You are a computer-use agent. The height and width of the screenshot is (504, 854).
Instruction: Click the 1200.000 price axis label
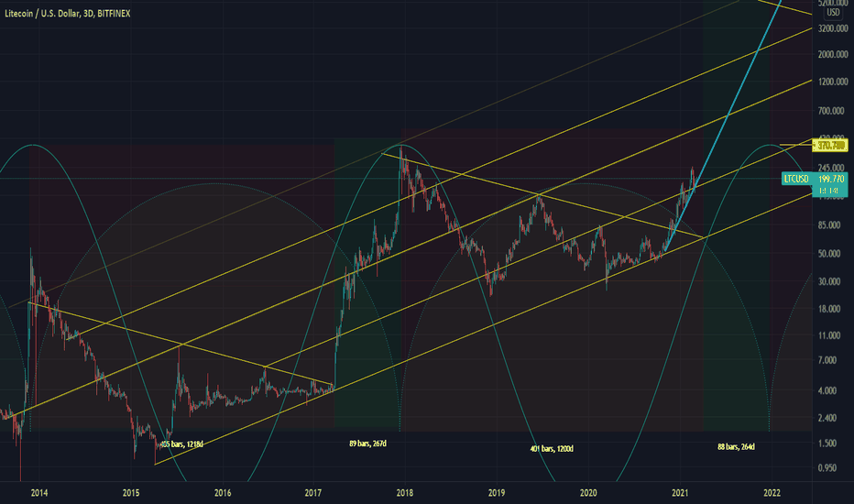[x=833, y=82]
